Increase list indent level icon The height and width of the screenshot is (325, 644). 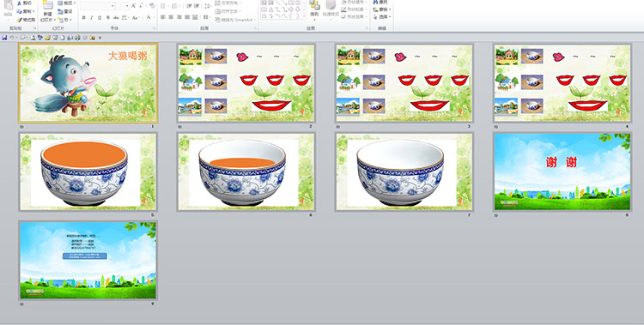pyautogui.click(x=196, y=6)
